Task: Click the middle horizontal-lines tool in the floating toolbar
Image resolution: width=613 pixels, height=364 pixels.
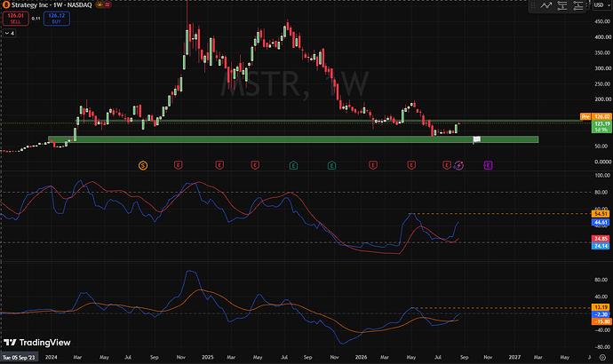Action: pyautogui.click(x=562, y=5)
